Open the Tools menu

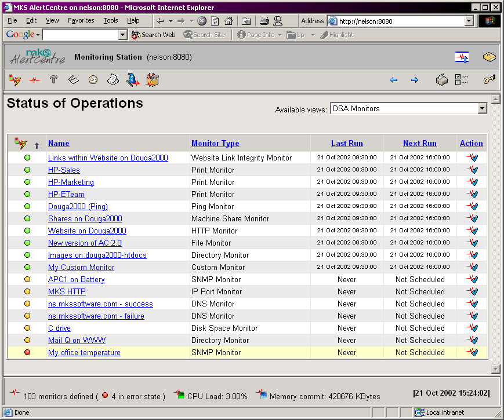[110, 20]
